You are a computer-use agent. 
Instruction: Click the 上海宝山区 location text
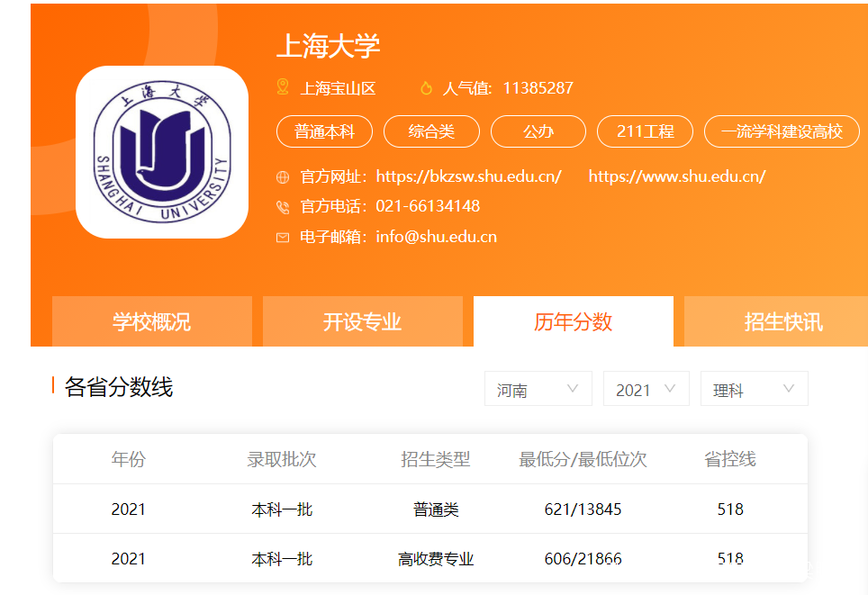[x=339, y=88]
